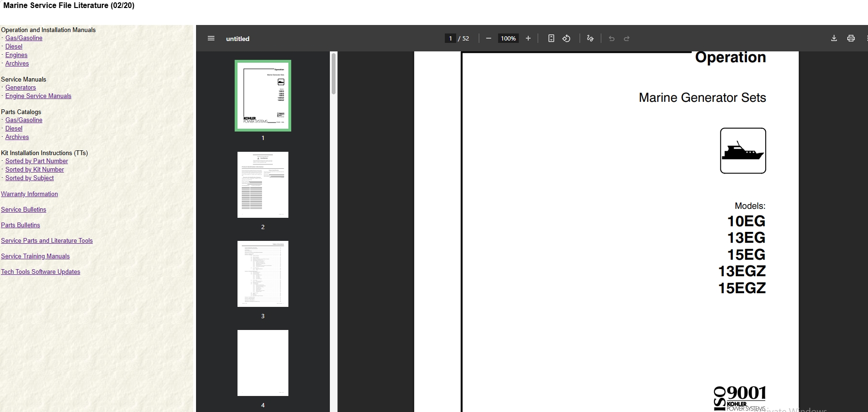Select page 4 blank thumbnail

[263, 363]
